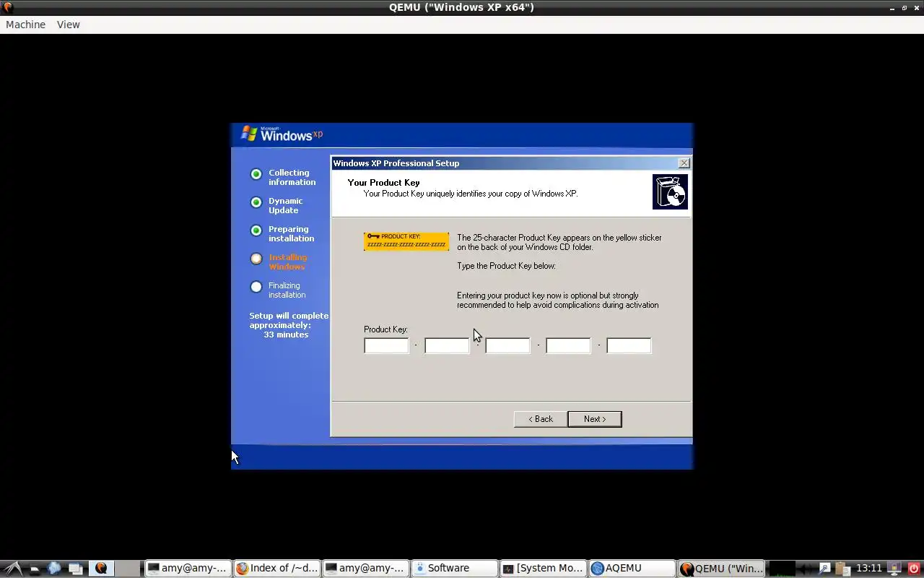The width and height of the screenshot is (924, 578).
Task: Click the Windows XP logo banner
Action: (x=282, y=134)
